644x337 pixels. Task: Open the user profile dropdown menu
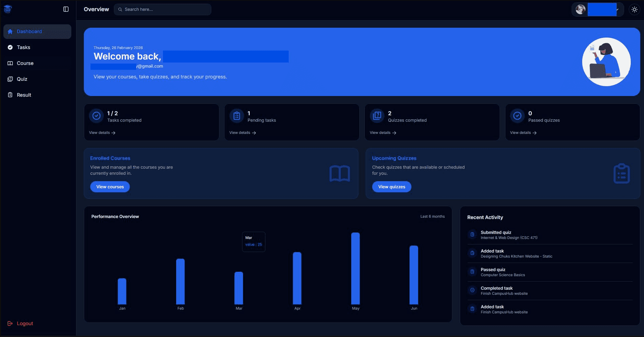(597, 9)
